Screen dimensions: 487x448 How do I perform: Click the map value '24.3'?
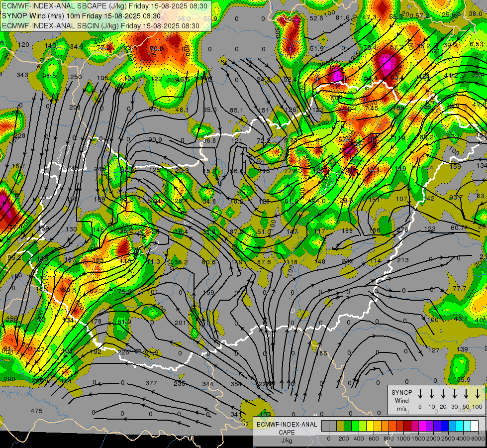point(263,80)
